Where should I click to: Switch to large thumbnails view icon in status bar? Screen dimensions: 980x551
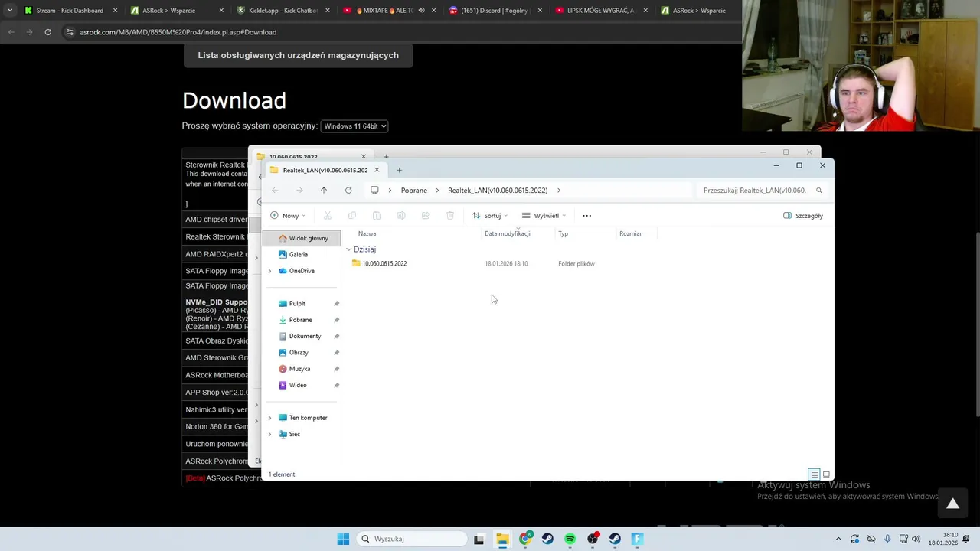826,474
